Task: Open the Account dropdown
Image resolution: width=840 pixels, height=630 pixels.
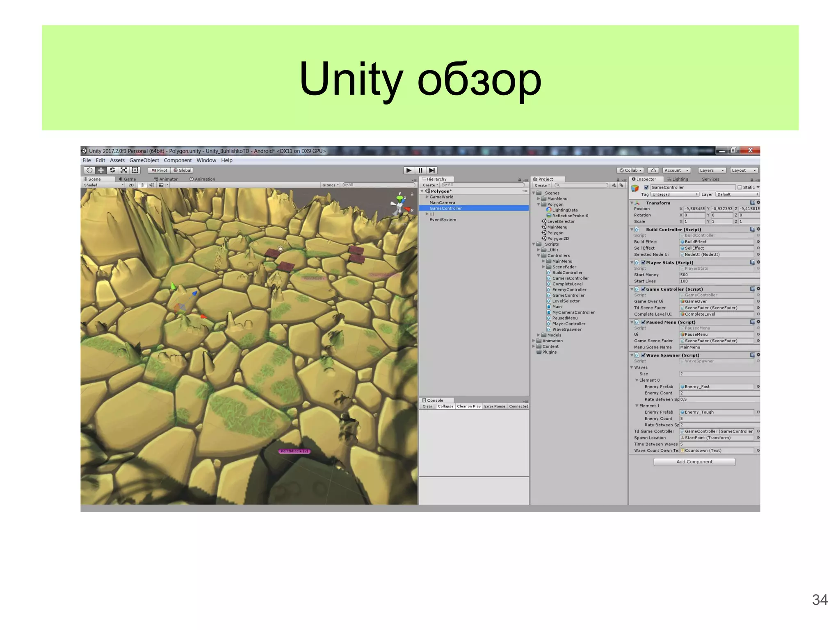Action: pos(676,170)
